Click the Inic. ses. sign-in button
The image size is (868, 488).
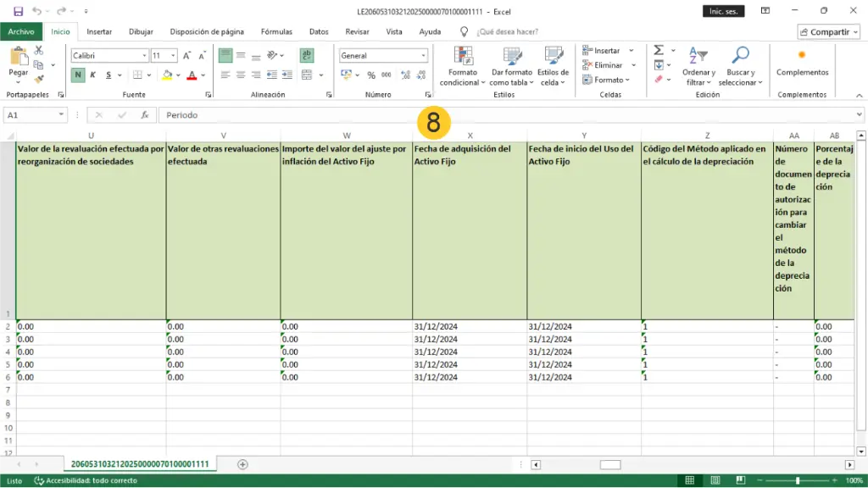click(724, 11)
